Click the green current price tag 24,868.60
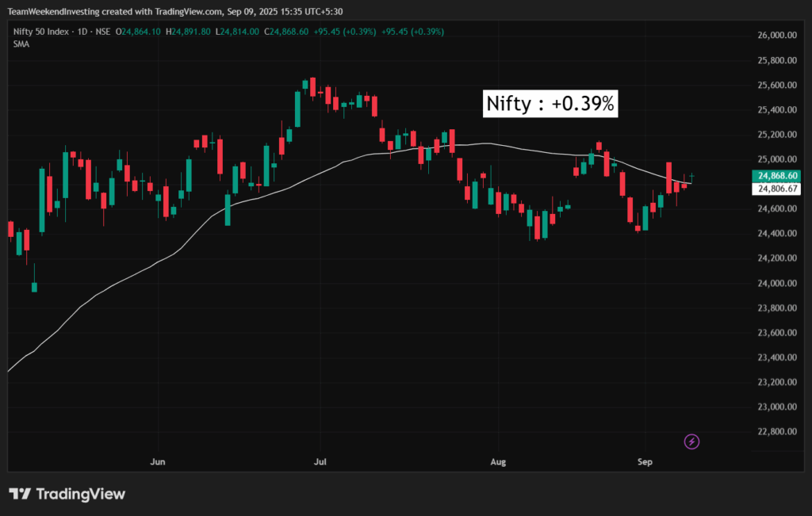The image size is (812, 516). (x=776, y=176)
